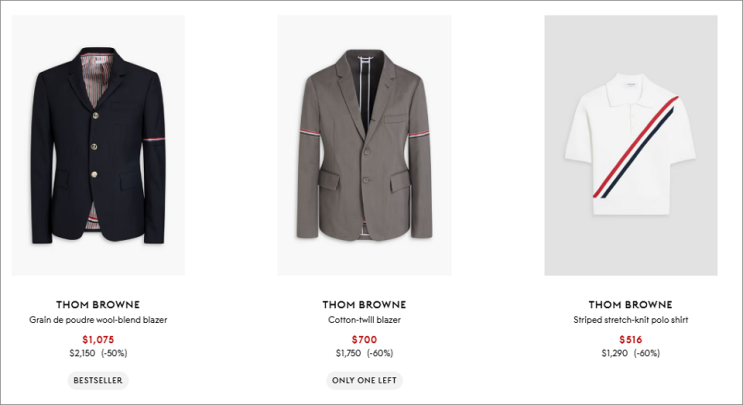Image resolution: width=743 pixels, height=405 pixels.
Task: Click the Thom Browne brand name above cotton-twill blazer
Action: click(x=364, y=305)
